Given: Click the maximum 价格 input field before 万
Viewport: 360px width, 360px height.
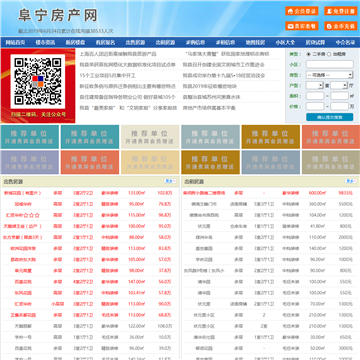Looking at the screenshot, I should pos(340,107).
